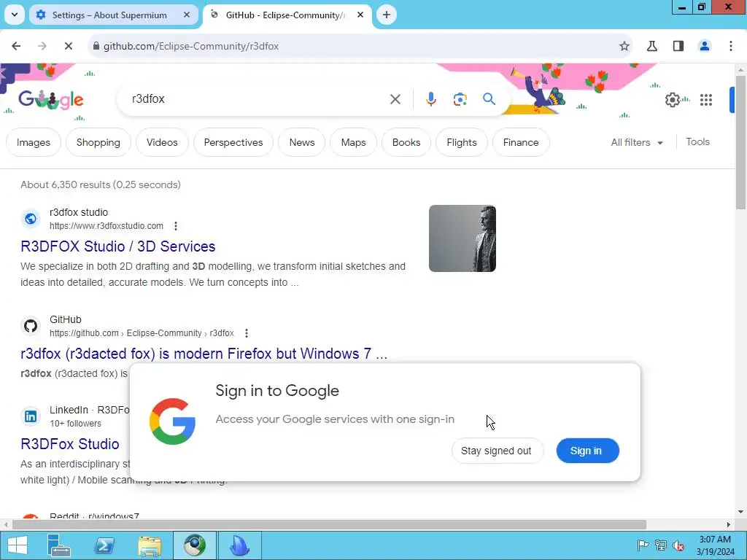The height and width of the screenshot is (560, 747).
Task: Filter results by Finance
Action: pyautogui.click(x=521, y=142)
